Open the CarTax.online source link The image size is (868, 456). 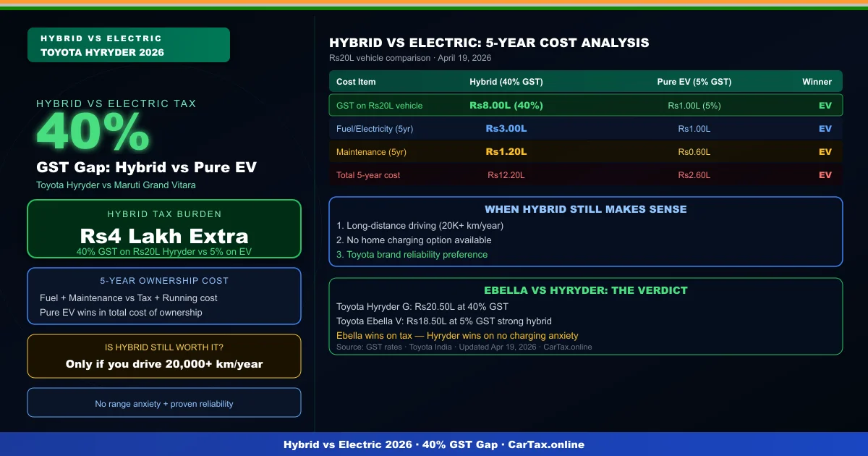coord(569,347)
